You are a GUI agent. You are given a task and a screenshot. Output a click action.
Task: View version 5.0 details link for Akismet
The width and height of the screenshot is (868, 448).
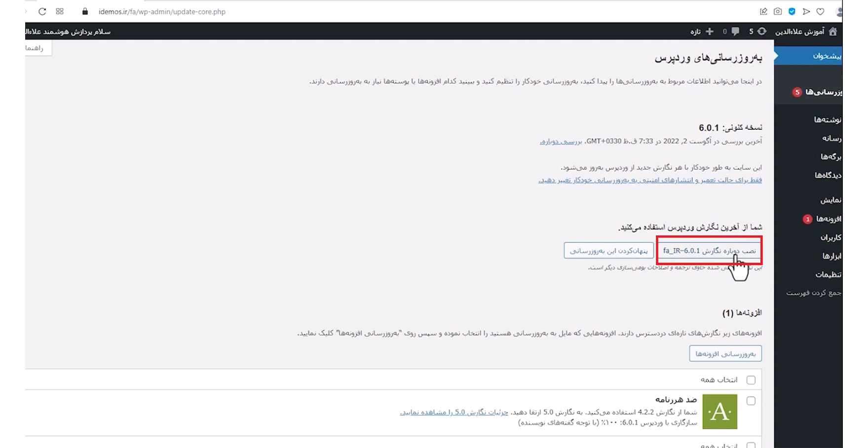453,412
